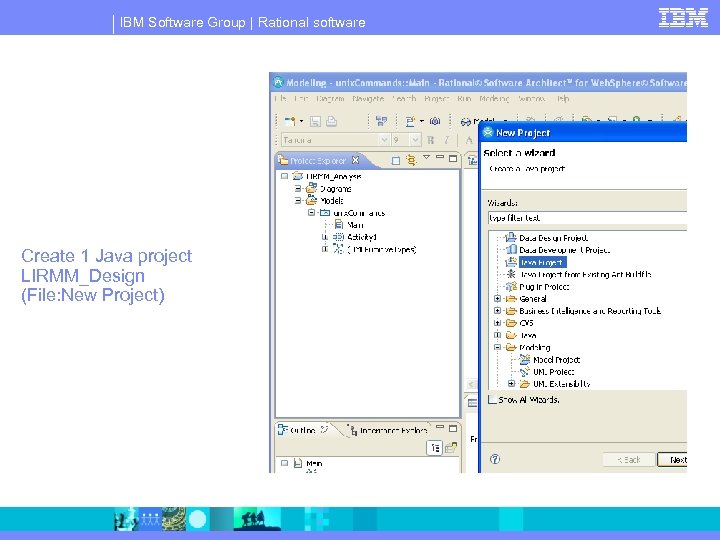Screen dimensions: 720x540
Task: Click the bold B formatting icon
Action: coord(431,140)
